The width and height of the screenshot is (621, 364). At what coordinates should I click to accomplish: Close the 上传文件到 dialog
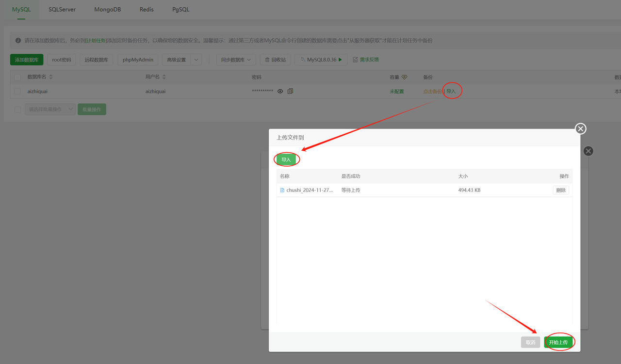tap(581, 128)
